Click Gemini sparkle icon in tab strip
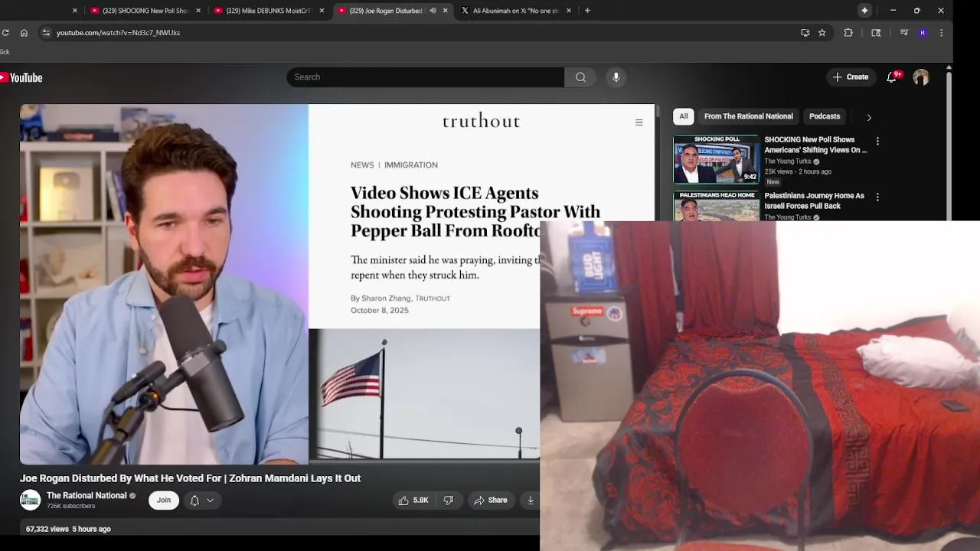980x551 pixels. 864,11
